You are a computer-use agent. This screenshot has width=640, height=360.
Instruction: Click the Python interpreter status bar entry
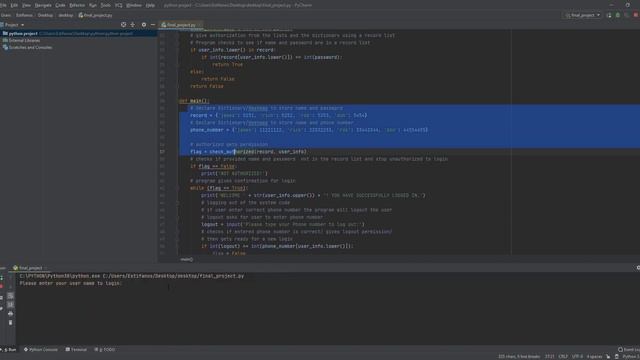click(631, 357)
